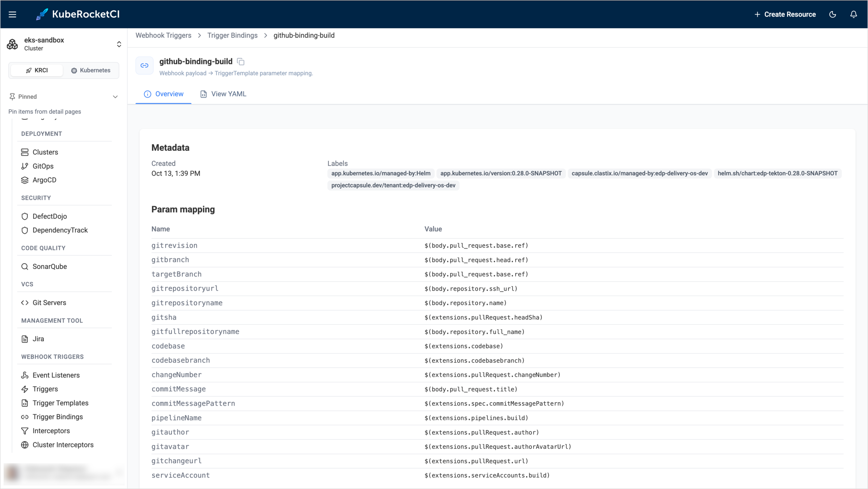Open the hamburger navigation menu
868x489 pixels.
(12, 14)
